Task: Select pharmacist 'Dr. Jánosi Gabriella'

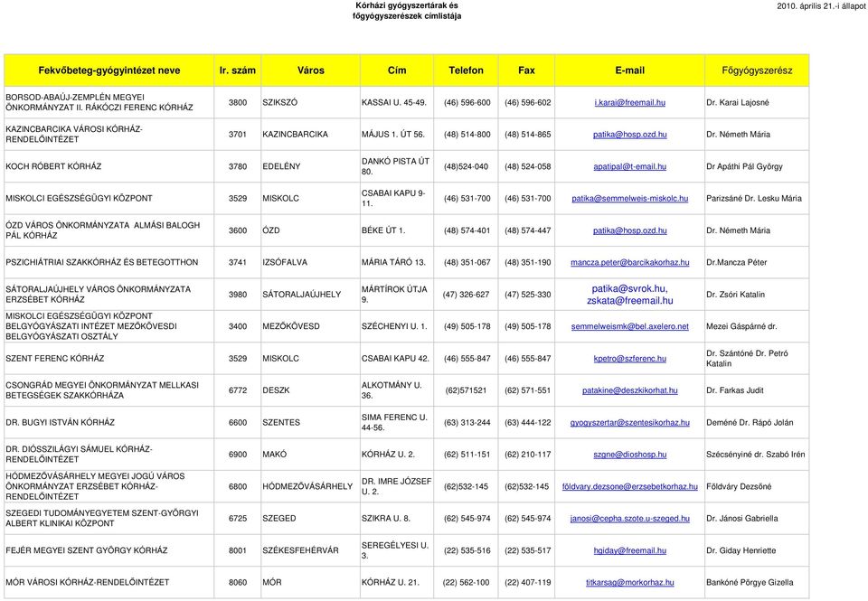Action: pos(742,519)
